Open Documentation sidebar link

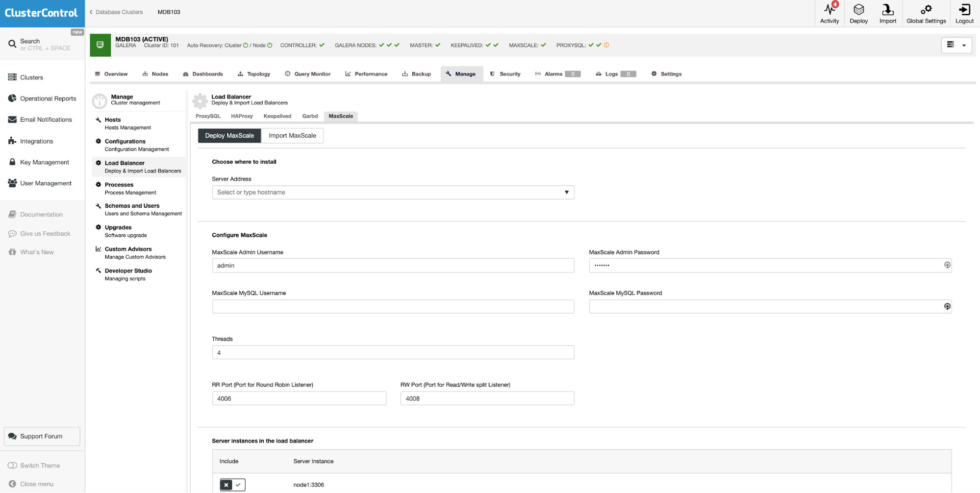tap(35, 215)
